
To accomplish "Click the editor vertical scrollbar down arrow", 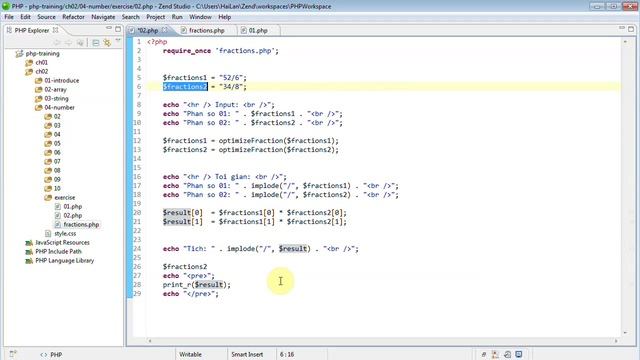I will (625, 332).
